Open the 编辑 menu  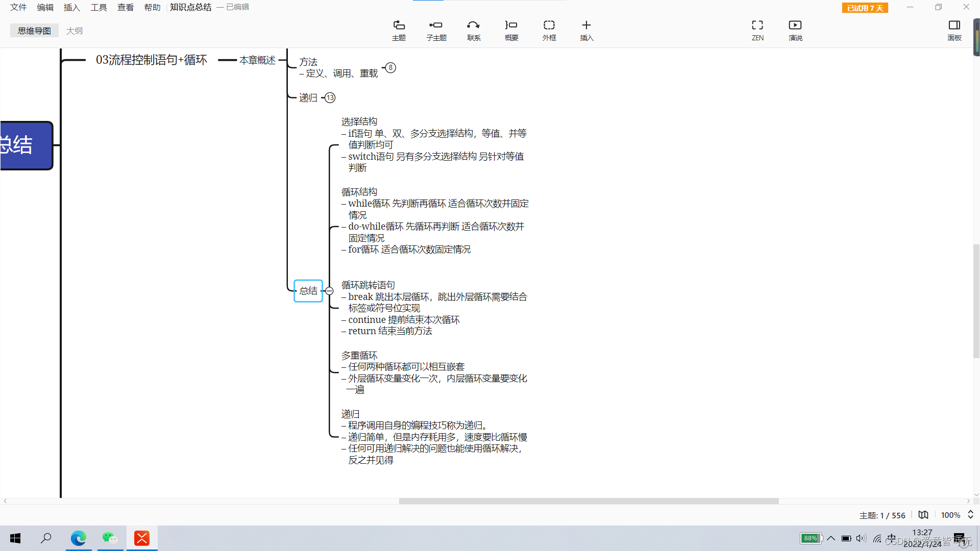pyautogui.click(x=45, y=7)
